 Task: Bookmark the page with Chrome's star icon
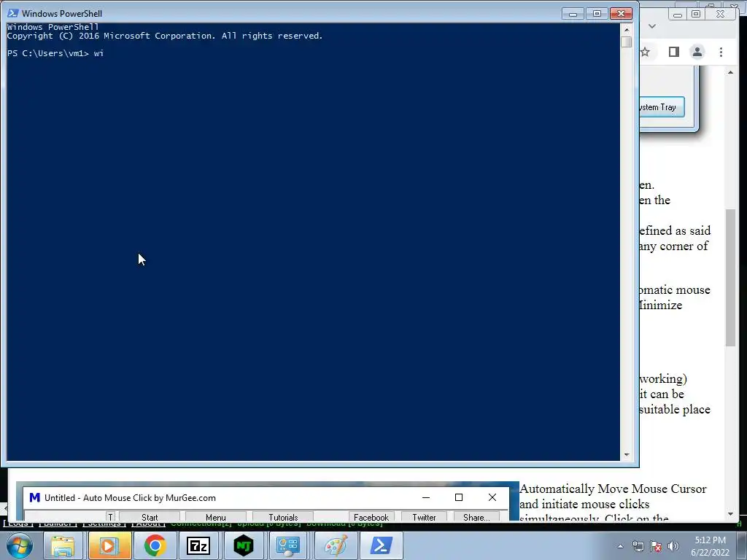coord(645,52)
